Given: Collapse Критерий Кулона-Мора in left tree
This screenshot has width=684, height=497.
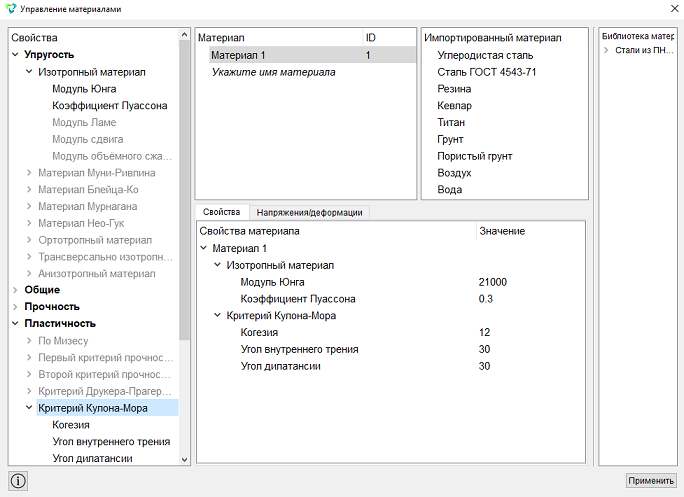Looking at the screenshot, I should [29, 408].
